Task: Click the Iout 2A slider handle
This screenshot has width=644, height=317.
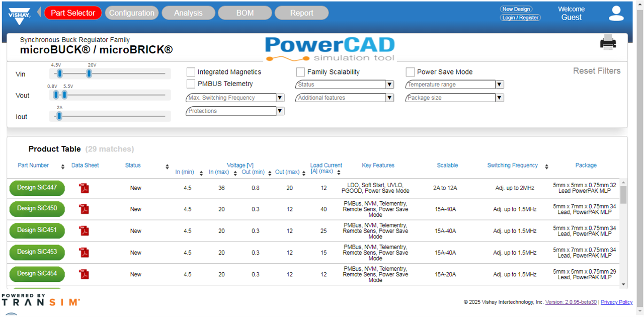Action: 59,116
